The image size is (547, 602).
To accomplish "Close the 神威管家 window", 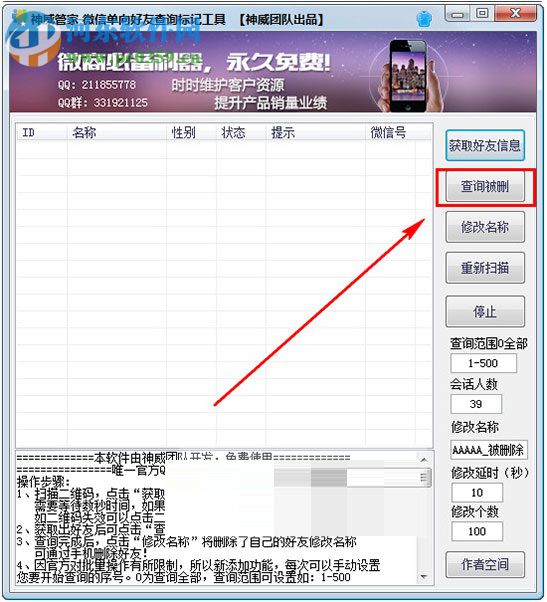I will coord(516,14).
